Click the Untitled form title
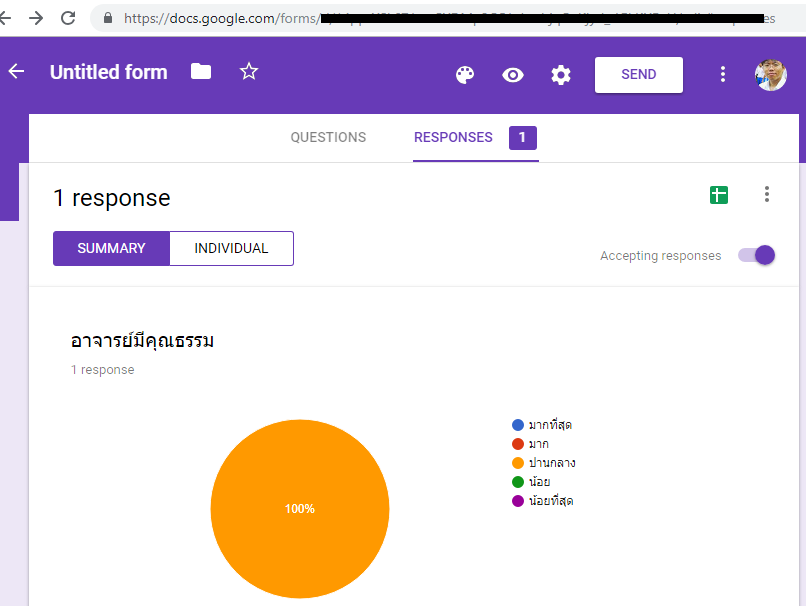This screenshot has width=806, height=606. 109,72
